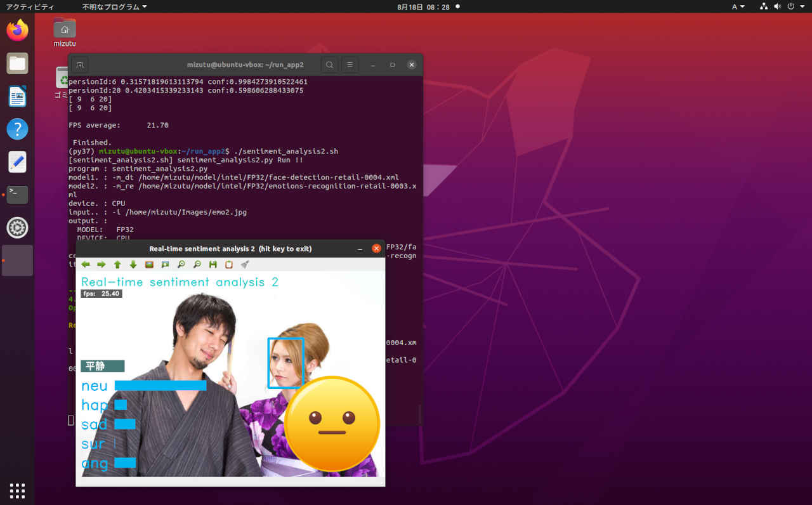
Task: Zoom in with the magnifier-plus icon
Action: coord(181,265)
